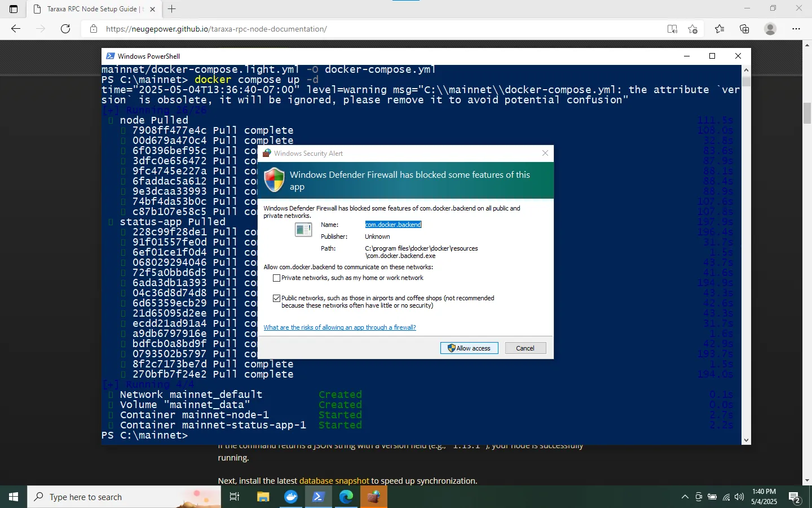Viewport: 812px width, 508px height.
Task: Start read aloud from the address bar
Action: coord(672,29)
